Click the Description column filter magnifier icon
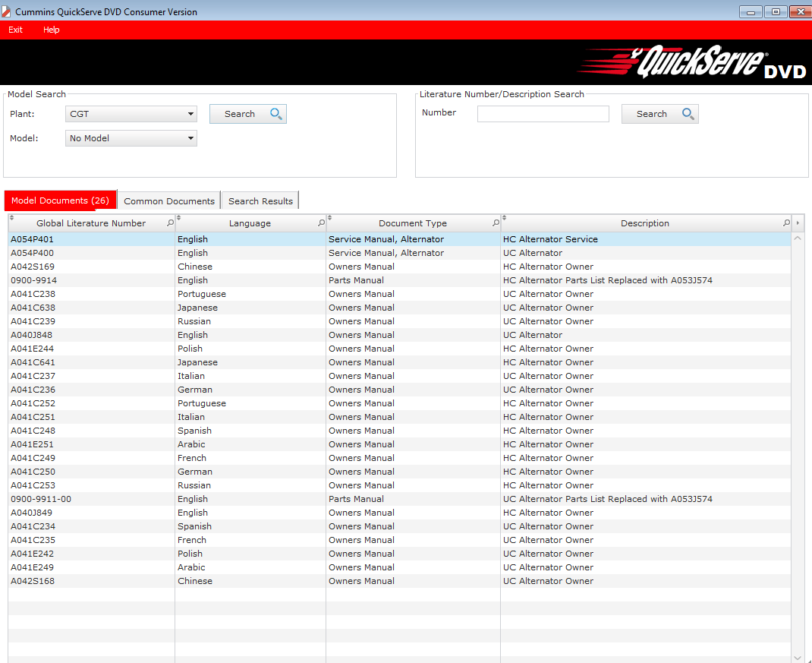 (x=786, y=223)
